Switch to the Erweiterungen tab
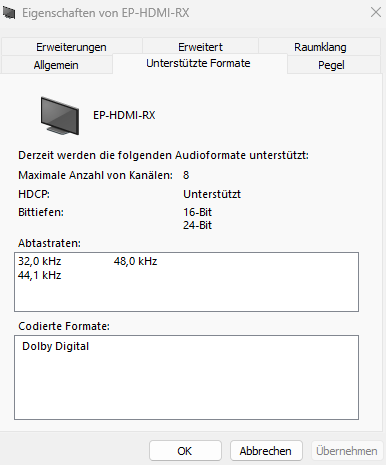 [71, 47]
